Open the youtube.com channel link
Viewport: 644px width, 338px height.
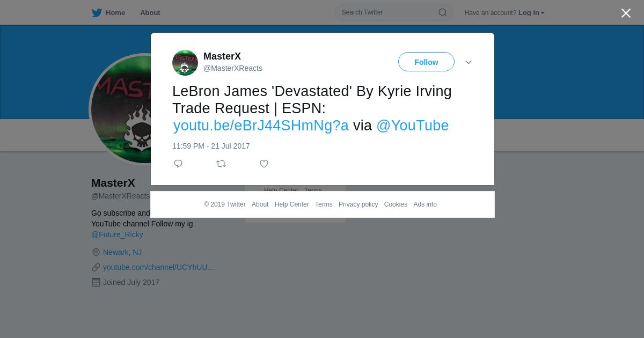pyautogui.click(x=159, y=267)
